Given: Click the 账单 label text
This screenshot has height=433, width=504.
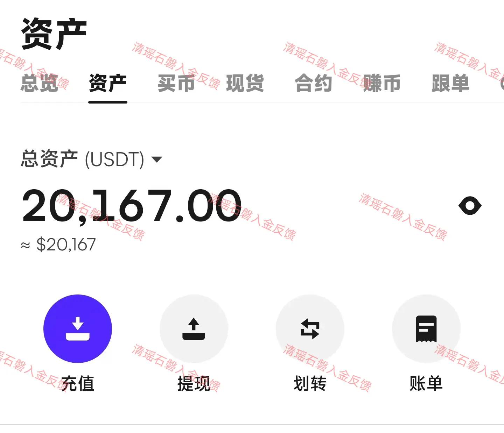Looking at the screenshot, I should [x=426, y=383].
